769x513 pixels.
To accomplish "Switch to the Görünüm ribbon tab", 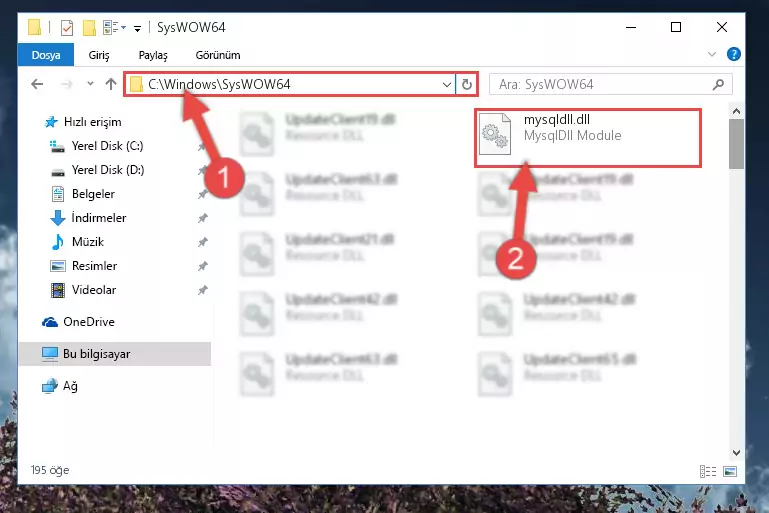I will coord(218,55).
